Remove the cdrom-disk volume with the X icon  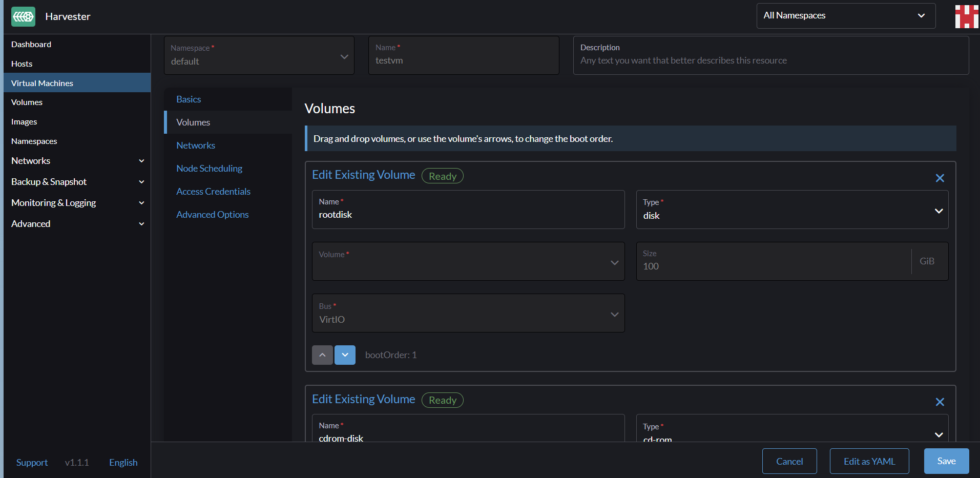tap(939, 402)
